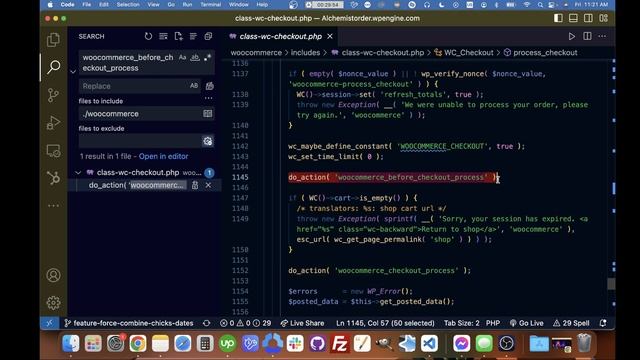The width and height of the screenshot is (640, 360).
Task: Toggle the primary side bar layout
Action: pyautogui.click(x=558, y=18)
